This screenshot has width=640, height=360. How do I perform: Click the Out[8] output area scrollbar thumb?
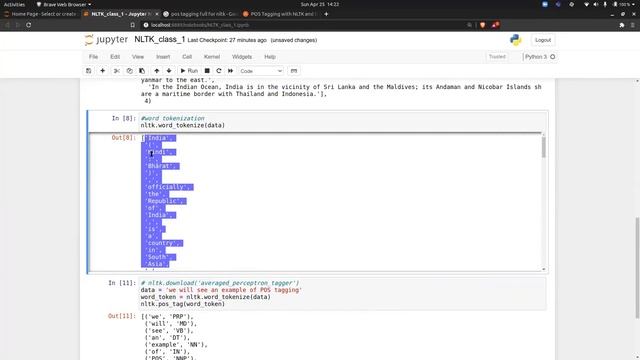click(544, 147)
